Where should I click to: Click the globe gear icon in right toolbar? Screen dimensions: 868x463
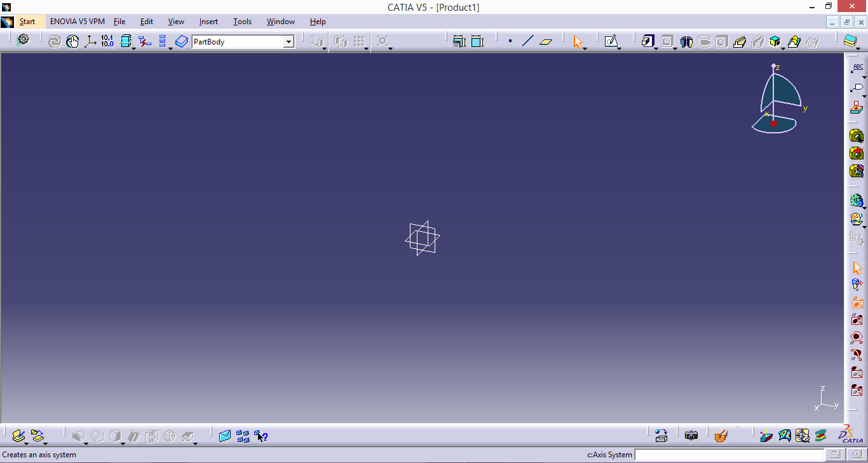point(857,201)
